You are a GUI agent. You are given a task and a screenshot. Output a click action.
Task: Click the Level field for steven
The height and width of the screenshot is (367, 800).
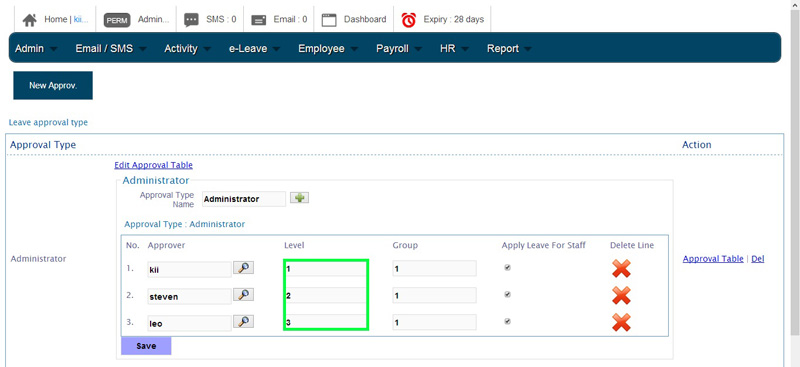[x=326, y=296]
